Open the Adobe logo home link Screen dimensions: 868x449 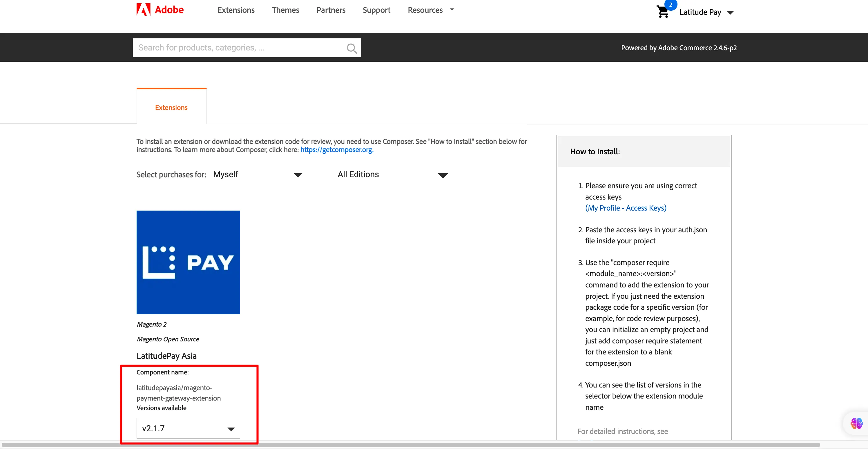click(160, 10)
